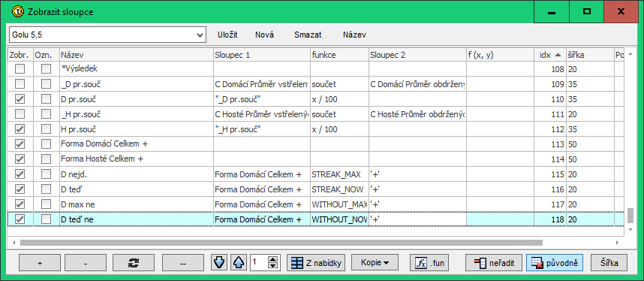Click Uložit in the top toolbar
Image resolution: width=644 pixels, height=281 pixels.
point(227,35)
